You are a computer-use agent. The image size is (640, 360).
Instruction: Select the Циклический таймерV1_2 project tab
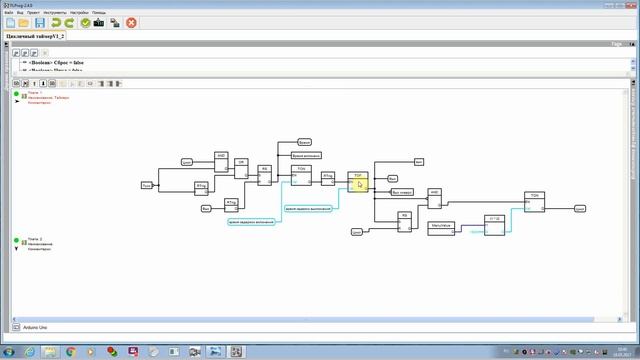point(35,36)
